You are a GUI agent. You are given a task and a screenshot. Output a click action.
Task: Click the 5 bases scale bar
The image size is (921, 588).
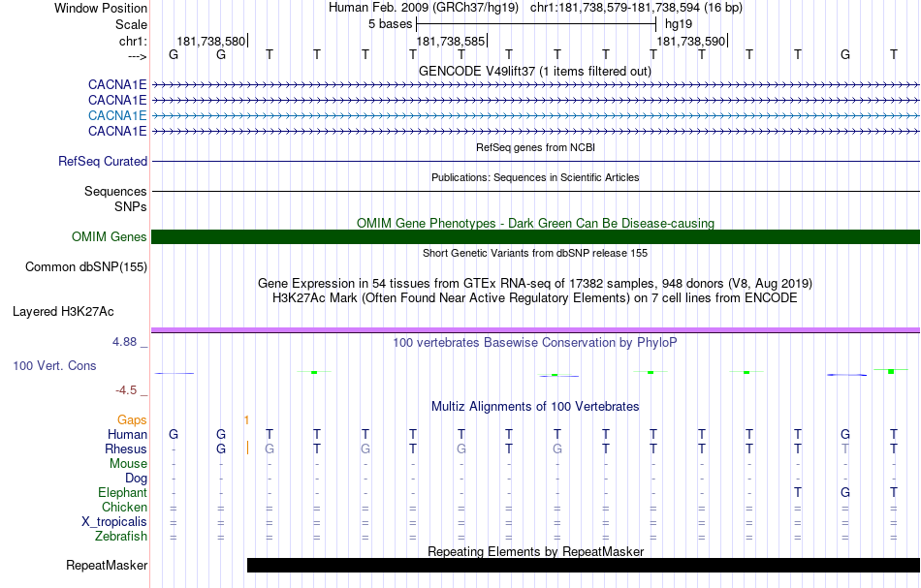[x=536, y=24]
